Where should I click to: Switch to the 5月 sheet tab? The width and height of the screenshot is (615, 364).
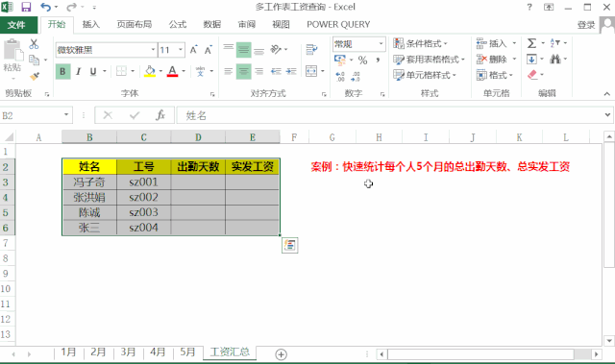pos(187,352)
